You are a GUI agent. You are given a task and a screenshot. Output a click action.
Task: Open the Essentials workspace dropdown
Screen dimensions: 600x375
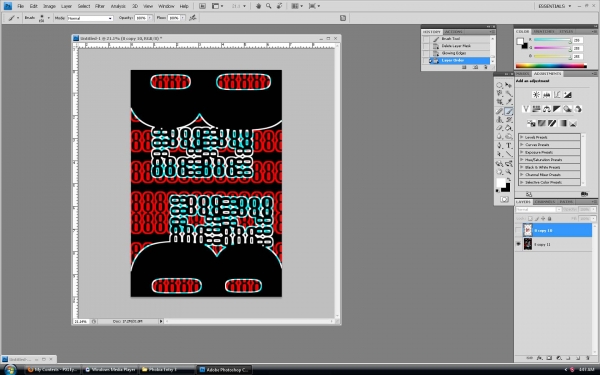[554, 6]
